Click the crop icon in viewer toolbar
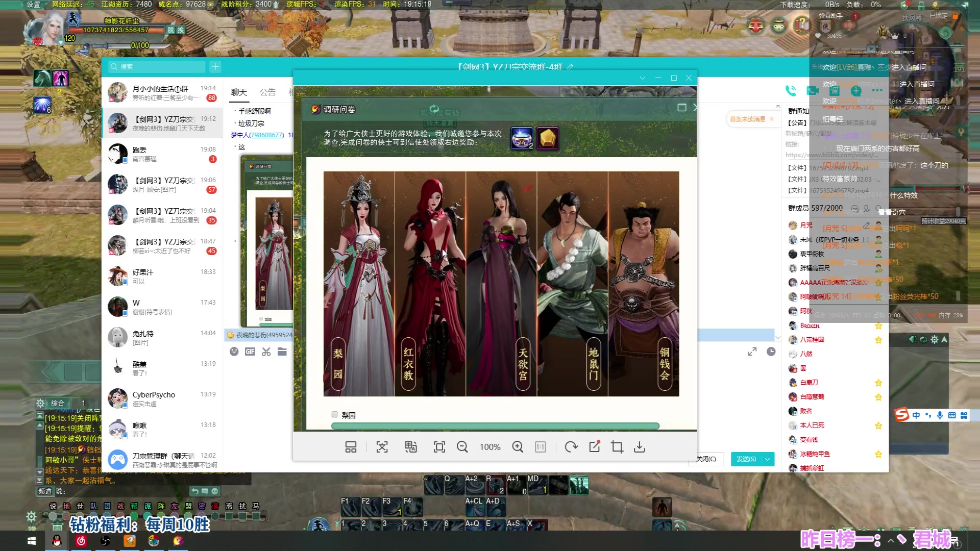The image size is (980, 551). [617, 447]
